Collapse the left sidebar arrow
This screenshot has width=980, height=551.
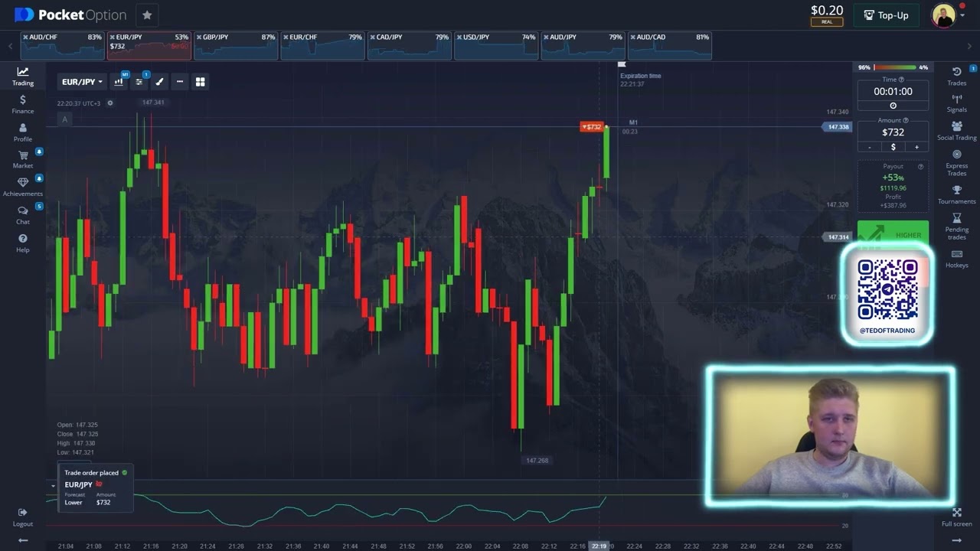pos(23,540)
